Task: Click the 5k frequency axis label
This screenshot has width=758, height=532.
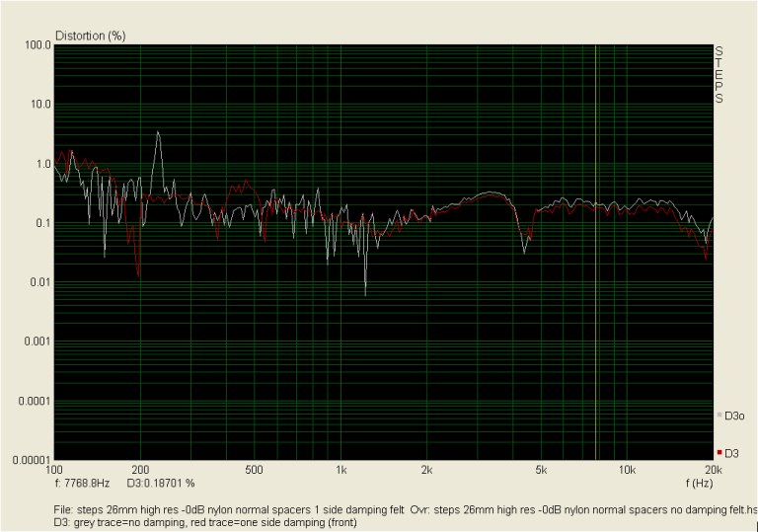Action: pyautogui.click(x=541, y=470)
